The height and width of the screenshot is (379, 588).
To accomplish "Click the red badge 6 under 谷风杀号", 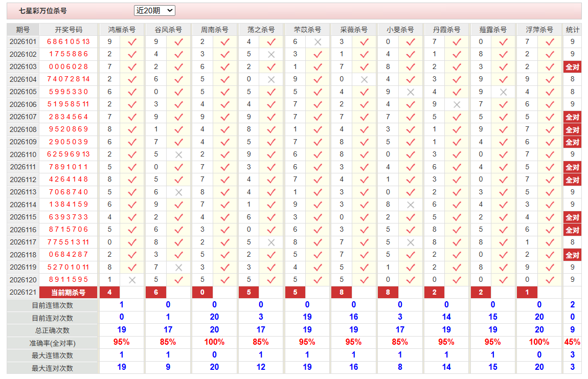I will click(x=156, y=293).
